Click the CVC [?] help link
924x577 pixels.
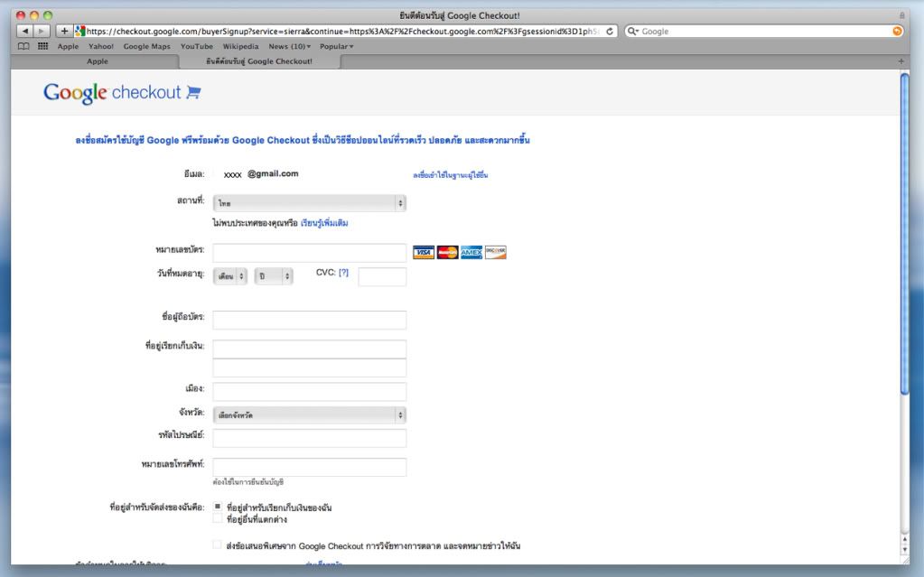(x=343, y=273)
